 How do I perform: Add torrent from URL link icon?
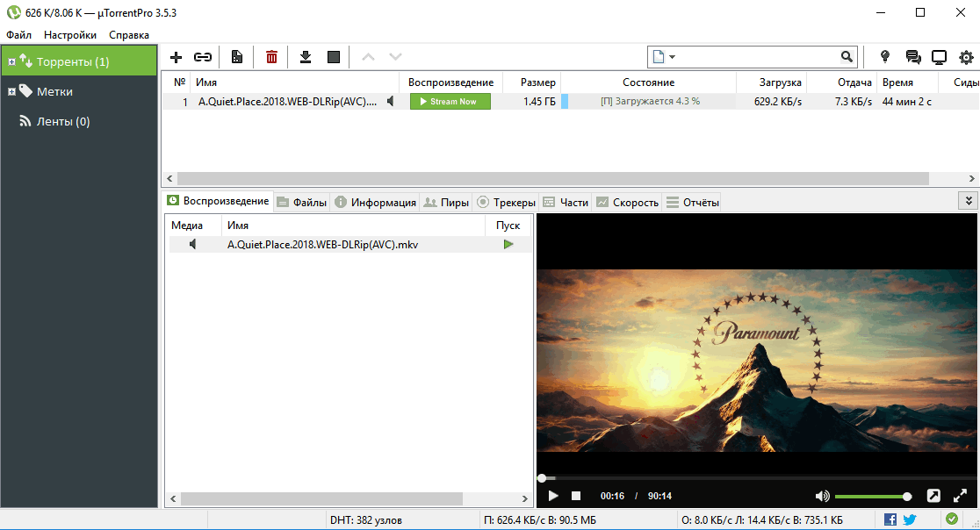[x=203, y=57]
